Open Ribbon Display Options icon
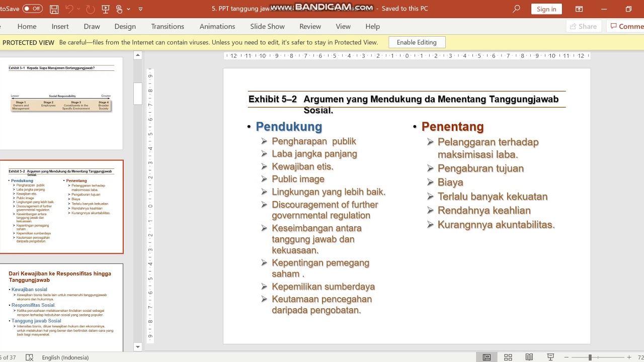The width and height of the screenshot is (644, 362). coord(579,9)
